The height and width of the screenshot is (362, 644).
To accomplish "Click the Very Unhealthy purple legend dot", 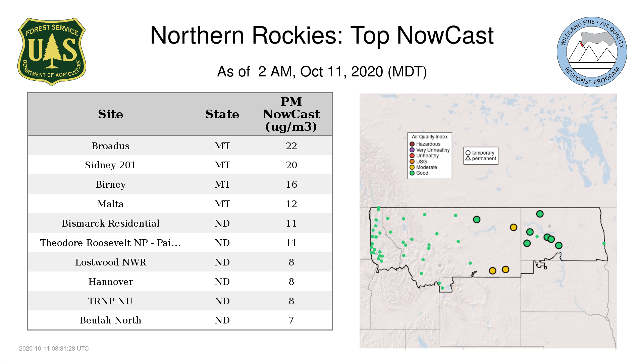I will [x=412, y=150].
